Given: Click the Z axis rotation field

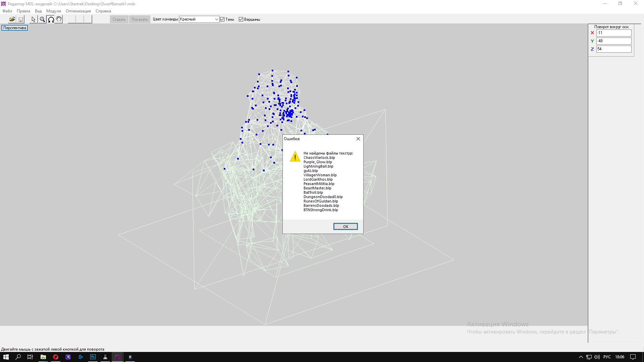Looking at the screenshot, I should coord(613,49).
